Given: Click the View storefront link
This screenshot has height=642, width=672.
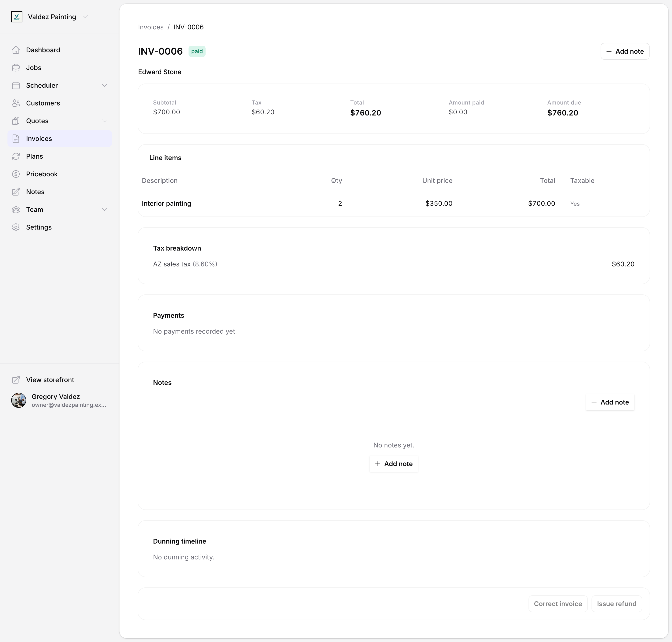Looking at the screenshot, I should tap(59, 380).
